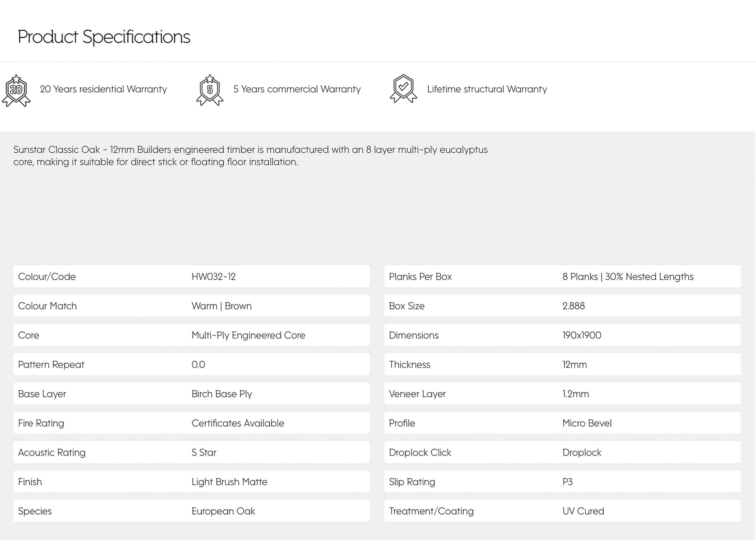Click the 'Fire Rating' label
Screen dimensions: 756x540
[41, 423]
